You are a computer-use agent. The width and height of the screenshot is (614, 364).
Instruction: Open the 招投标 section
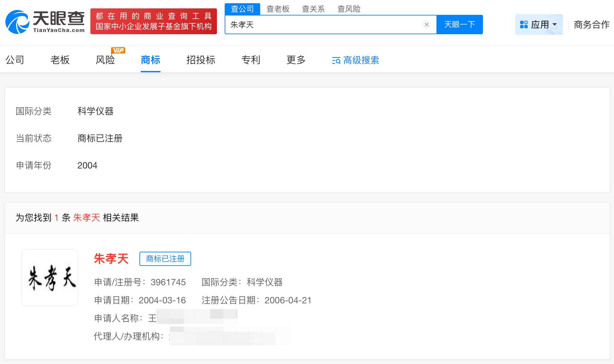[200, 60]
